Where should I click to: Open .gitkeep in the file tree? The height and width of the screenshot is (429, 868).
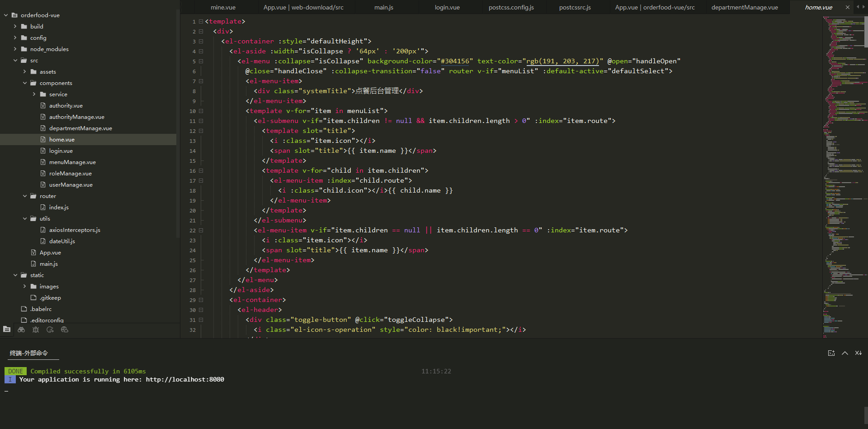50,298
